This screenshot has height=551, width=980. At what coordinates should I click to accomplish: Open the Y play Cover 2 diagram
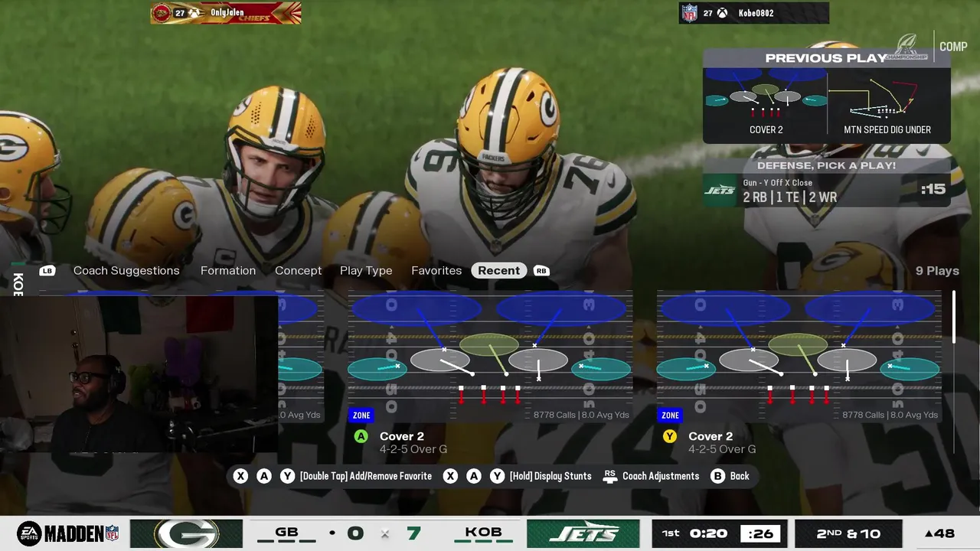(x=799, y=356)
